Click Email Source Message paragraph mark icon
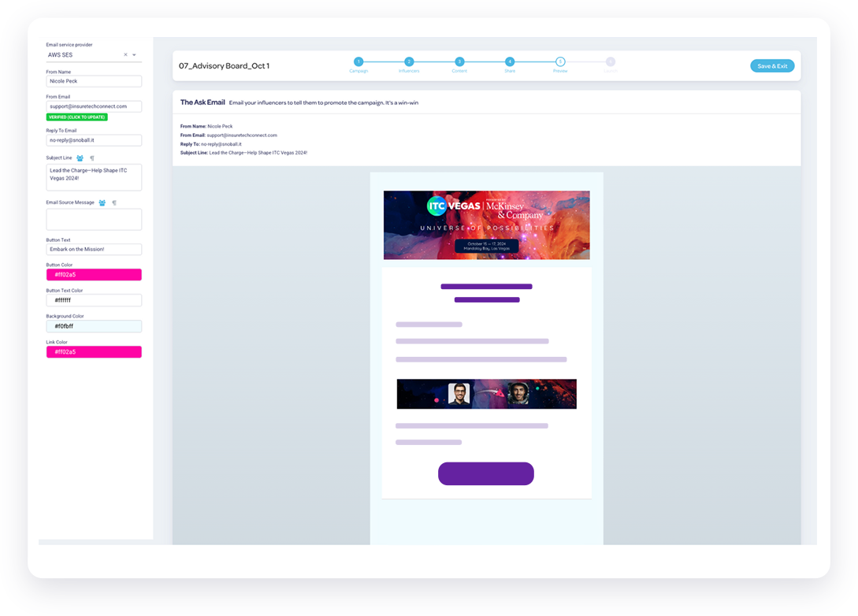 point(114,203)
